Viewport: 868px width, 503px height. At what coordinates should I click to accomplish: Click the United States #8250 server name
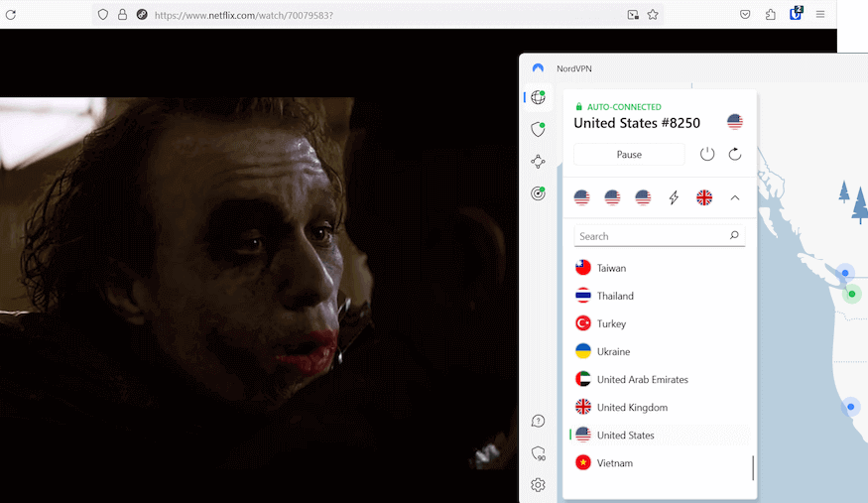637,123
